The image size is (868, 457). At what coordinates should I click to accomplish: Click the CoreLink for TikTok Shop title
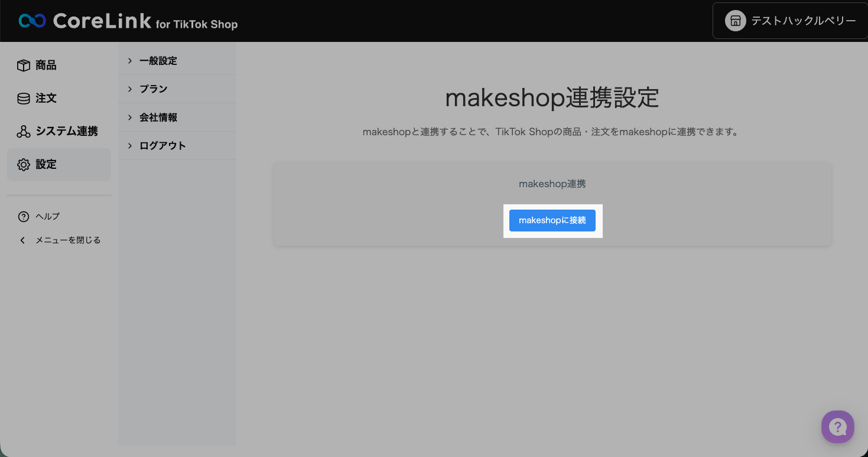point(145,21)
